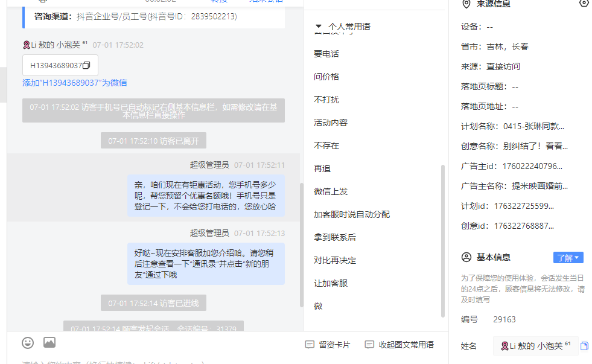The height and width of the screenshot is (364, 592).
Task: Open the emoji picker
Action: pyautogui.click(x=28, y=343)
